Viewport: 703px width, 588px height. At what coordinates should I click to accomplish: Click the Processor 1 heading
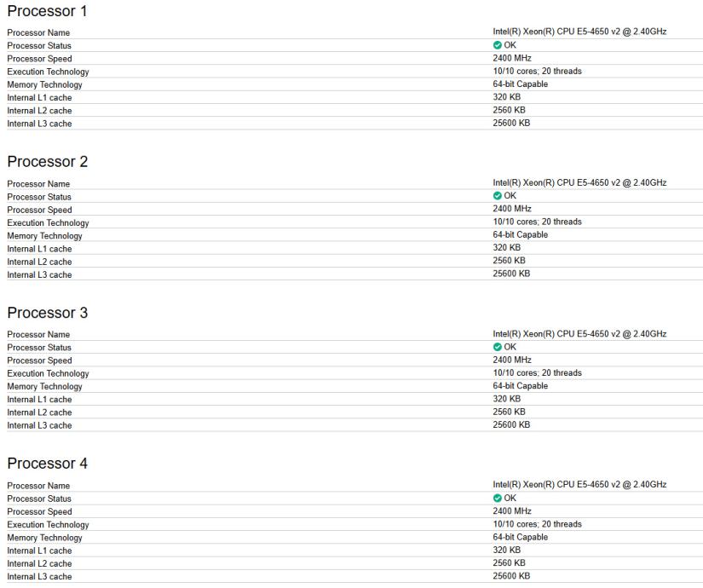(x=47, y=11)
